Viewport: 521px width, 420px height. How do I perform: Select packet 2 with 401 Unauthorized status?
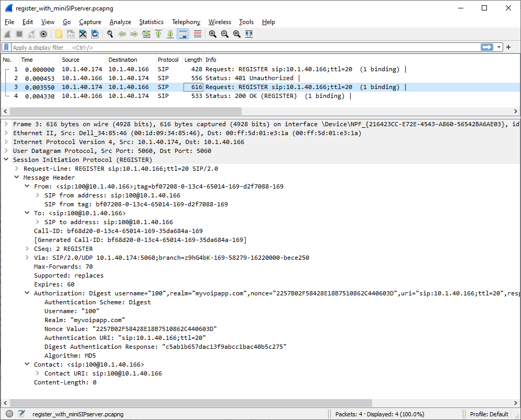260,78
